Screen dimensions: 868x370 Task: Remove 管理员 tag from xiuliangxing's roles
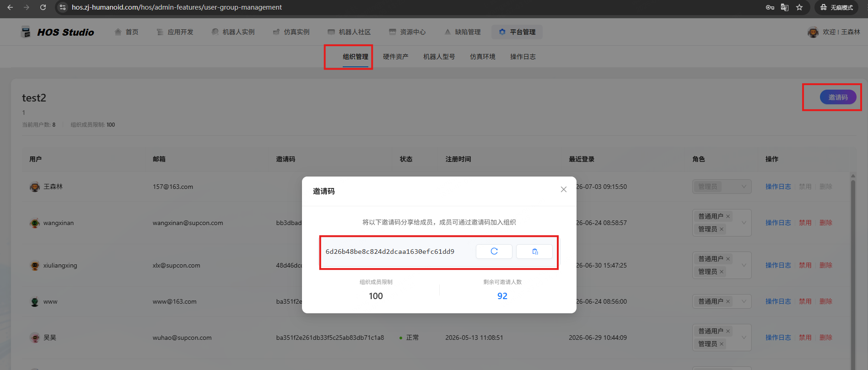[x=722, y=272]
